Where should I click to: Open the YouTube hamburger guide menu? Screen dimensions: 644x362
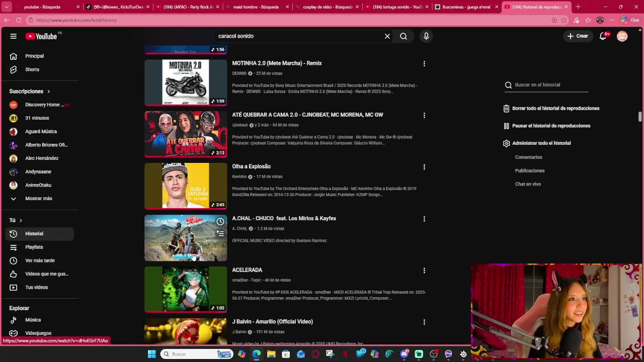[14, 36]
